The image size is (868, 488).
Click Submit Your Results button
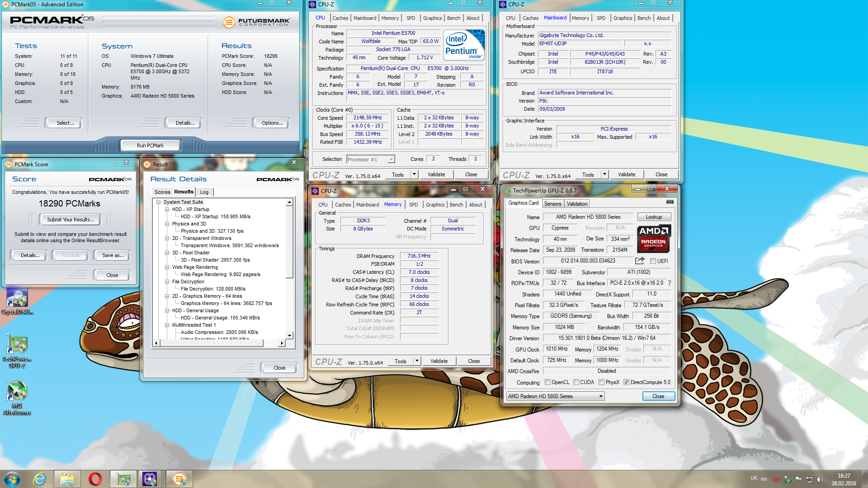(x=71, y=220)
